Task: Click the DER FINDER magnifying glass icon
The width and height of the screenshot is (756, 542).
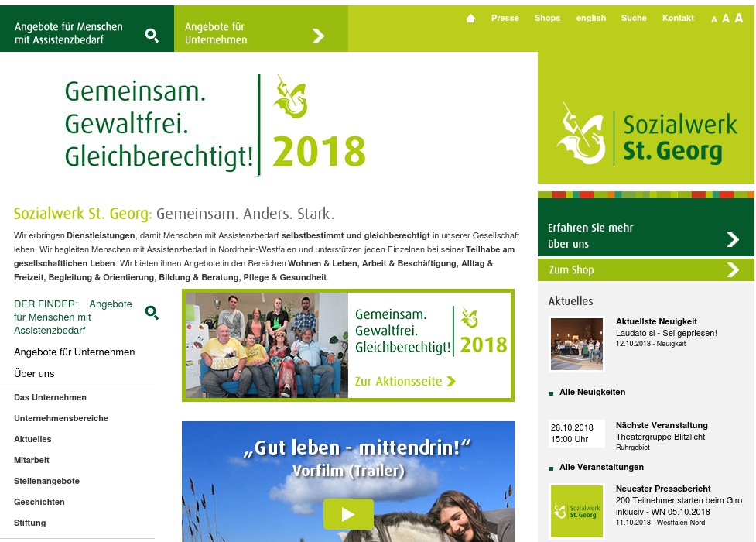Action: click(152, 313)
